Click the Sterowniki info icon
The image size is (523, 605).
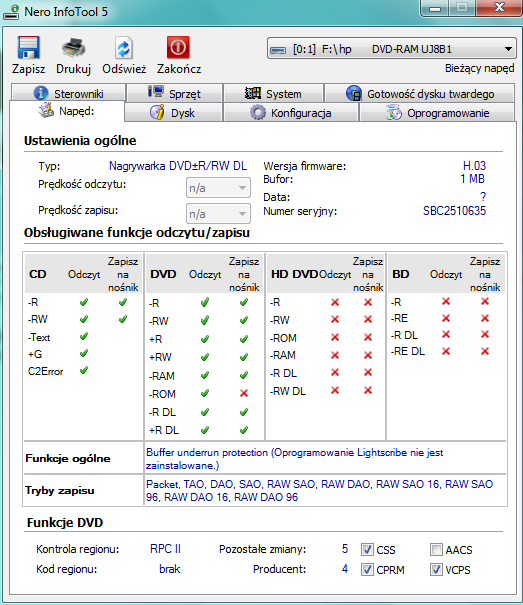click(41, 93)
